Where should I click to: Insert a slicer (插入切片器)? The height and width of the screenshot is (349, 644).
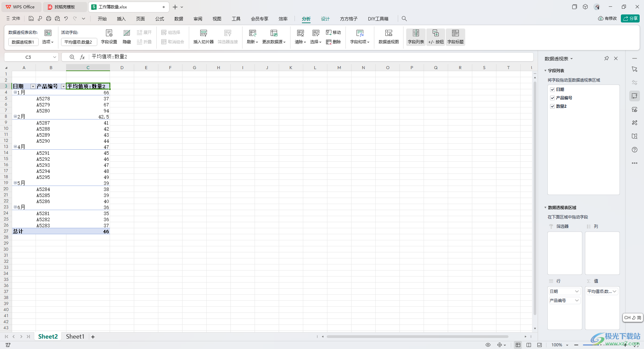tap(204, 37)
